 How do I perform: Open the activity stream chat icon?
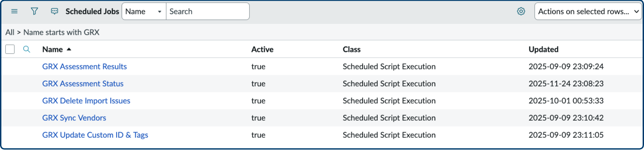pos(54,11)
